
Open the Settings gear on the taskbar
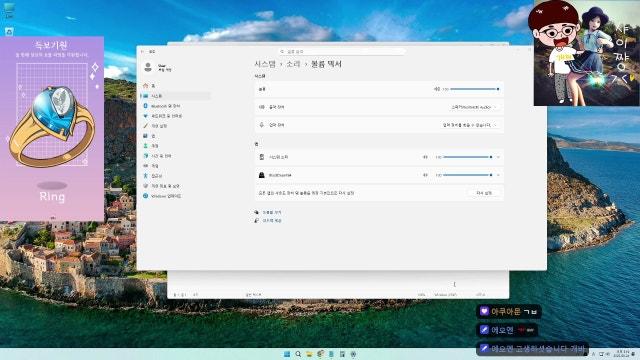(x=353, y=354)
